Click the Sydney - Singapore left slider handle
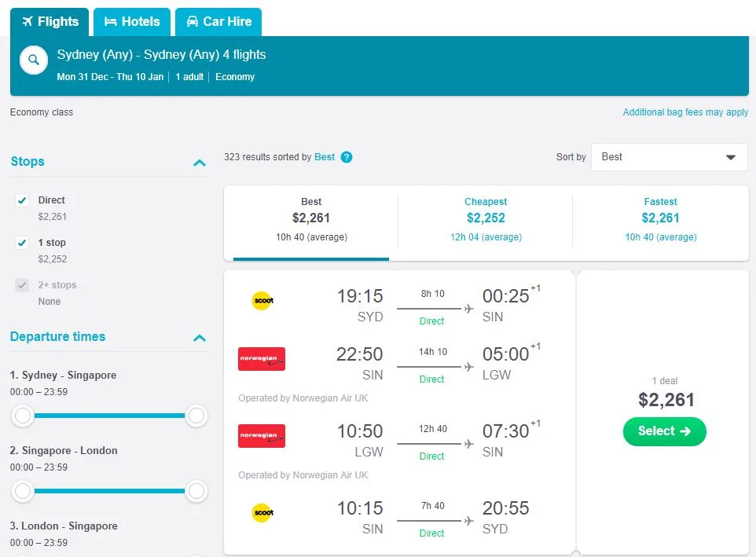 point(24,416)
